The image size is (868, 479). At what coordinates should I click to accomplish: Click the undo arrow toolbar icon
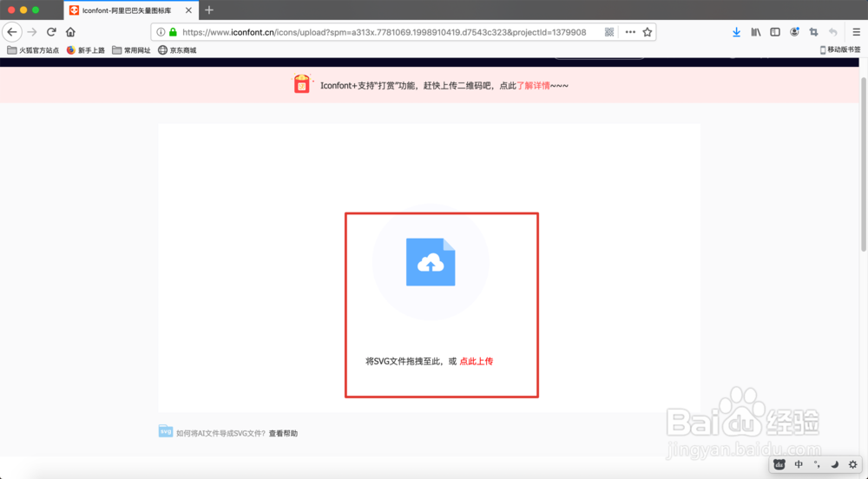click(832, 32)
